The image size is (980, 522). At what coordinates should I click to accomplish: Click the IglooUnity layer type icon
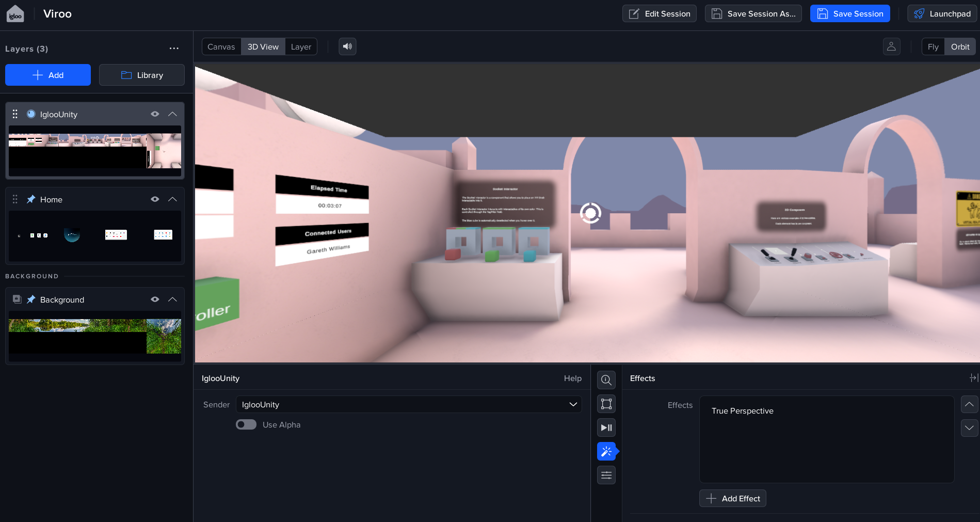(31, 114)
